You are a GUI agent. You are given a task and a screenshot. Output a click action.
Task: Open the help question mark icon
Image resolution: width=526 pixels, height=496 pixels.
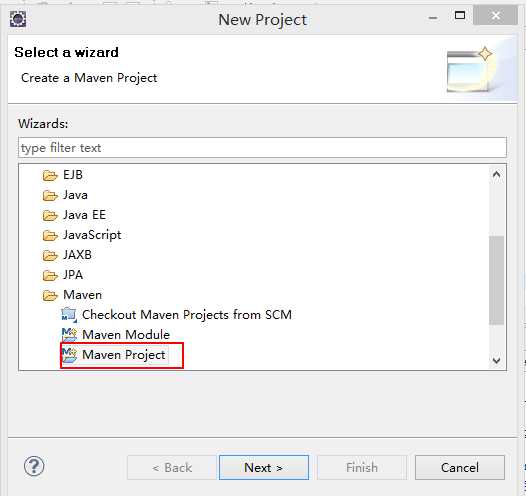34,466
